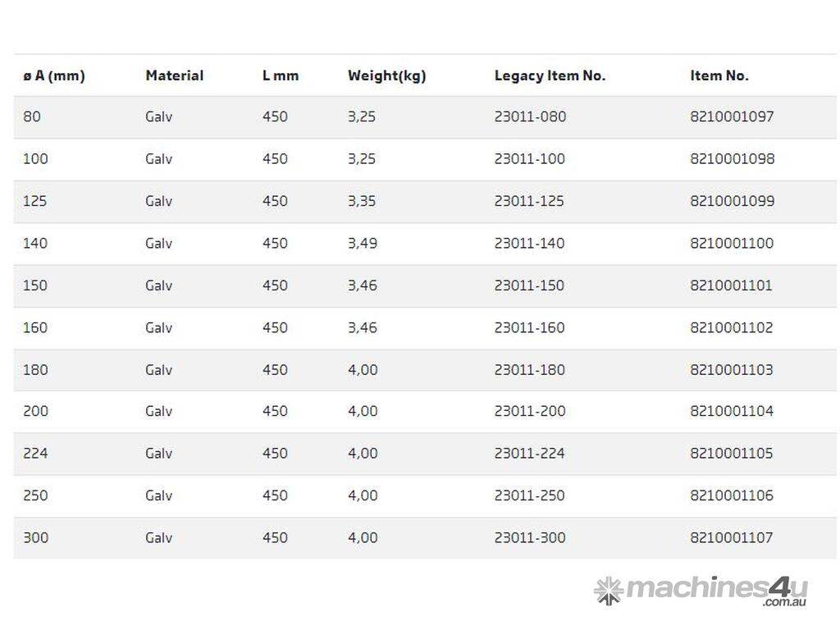The height and width of the screenshot is (630, 840).
Task: Select item number 8210001104
Action: point(732,411)
